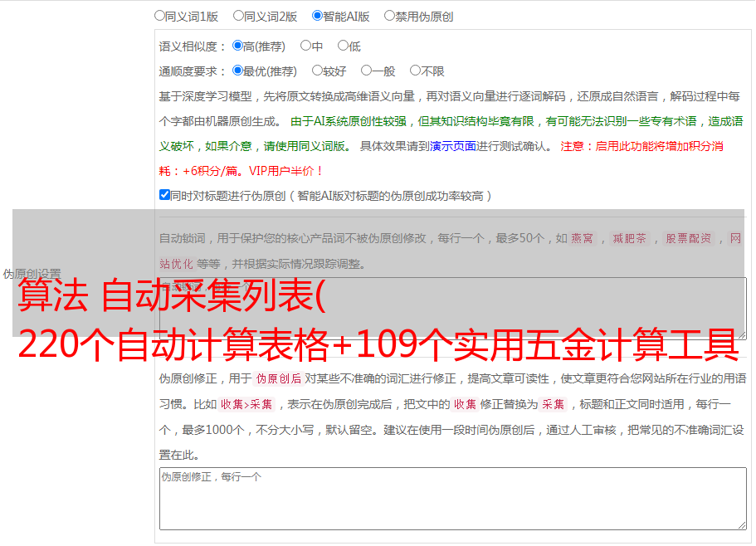Click the 伪原创修正 textarea resize handle
This screenshot has width=756, height=546.
[x=742, y=525]
